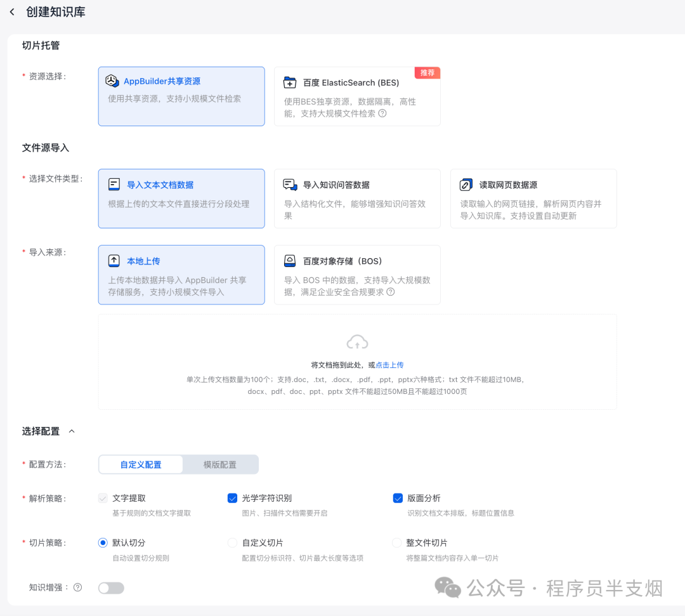Choose 导入文本文档数据 file type card
Image resolution: width=685 pixels, height=616 pixels.
pos(181,199)
